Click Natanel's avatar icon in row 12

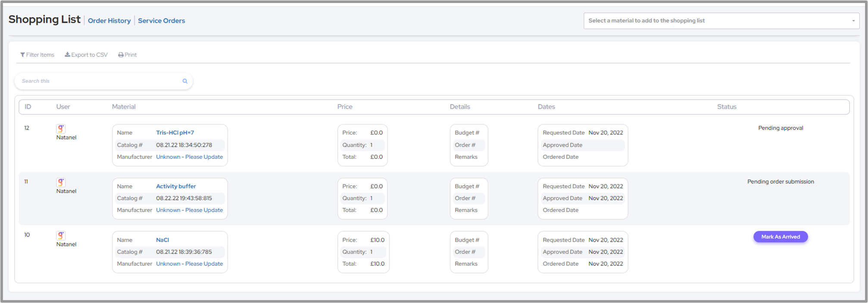[61, 129]
